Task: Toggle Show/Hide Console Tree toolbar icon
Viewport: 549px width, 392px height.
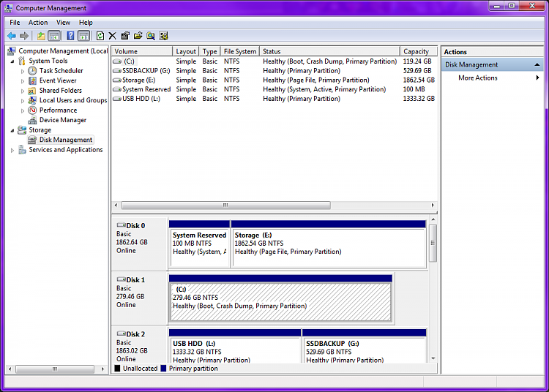Action: coord(54,36)
